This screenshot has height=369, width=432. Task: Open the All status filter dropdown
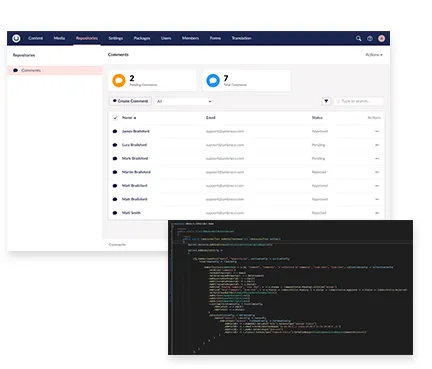pyautogui.click(x=184, y=101)
